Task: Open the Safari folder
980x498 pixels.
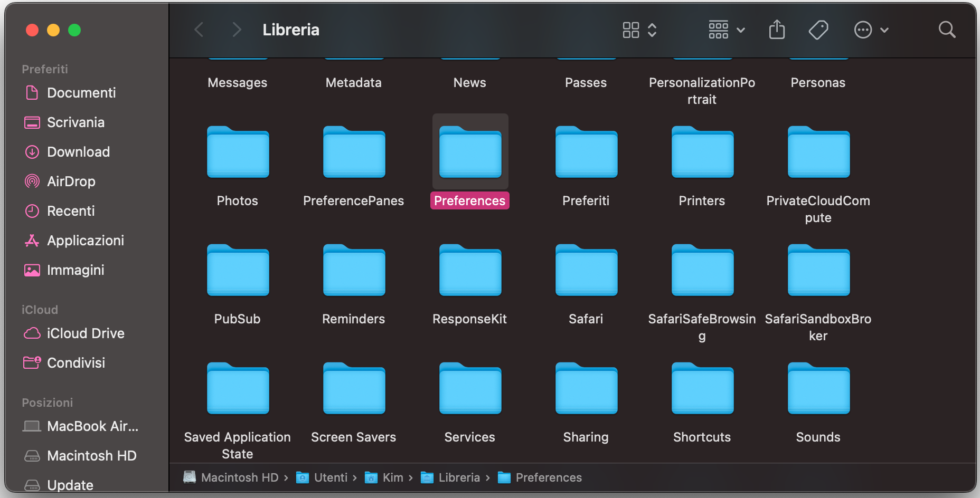Action: tap(586, 271)
